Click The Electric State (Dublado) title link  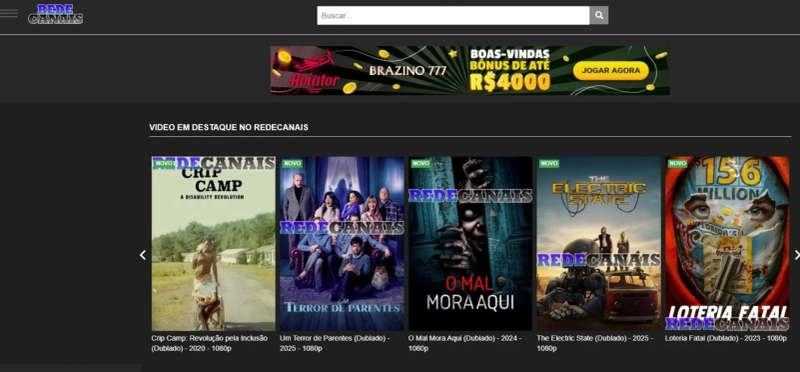(595, 343)
